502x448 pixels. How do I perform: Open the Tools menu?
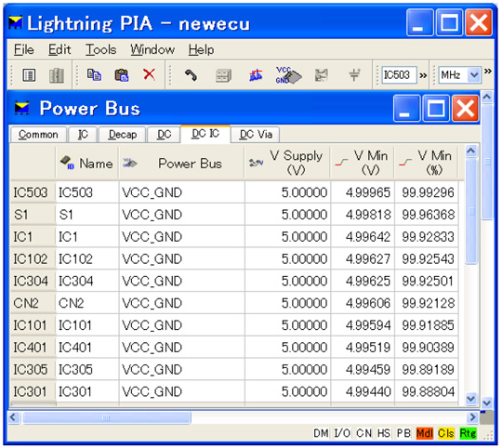point(100,49)
